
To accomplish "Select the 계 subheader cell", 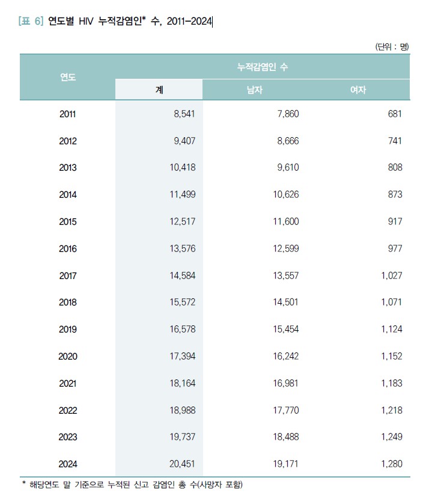I will pos(159,90).
